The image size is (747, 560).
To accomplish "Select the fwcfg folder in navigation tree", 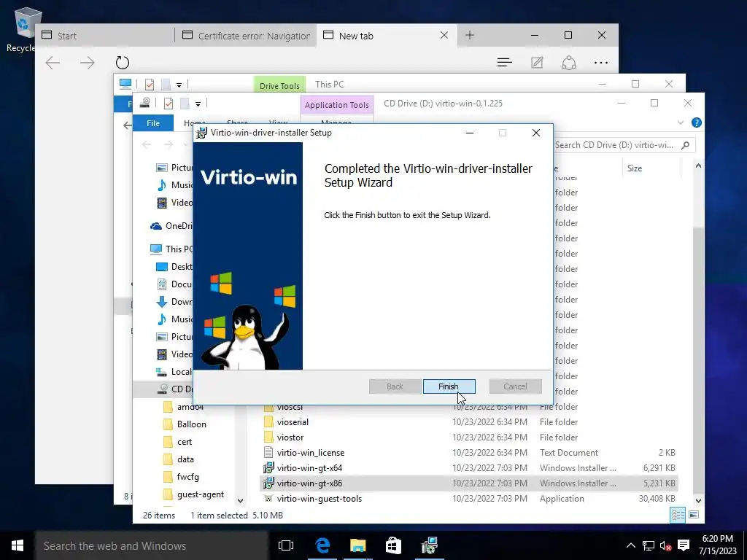I will point(187,477).
